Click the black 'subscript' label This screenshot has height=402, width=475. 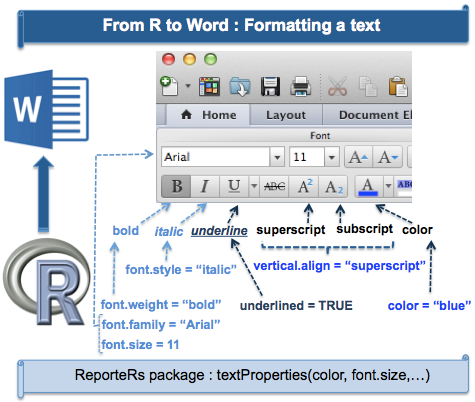[364, 229]
